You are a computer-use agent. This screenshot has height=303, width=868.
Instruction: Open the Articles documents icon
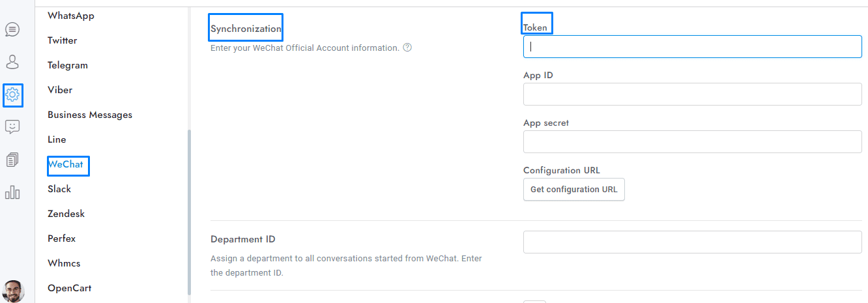click(12, 160)
